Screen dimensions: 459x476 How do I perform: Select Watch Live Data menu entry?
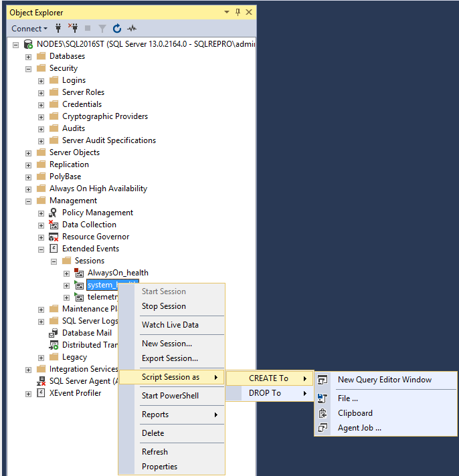(x=170, y=325)
